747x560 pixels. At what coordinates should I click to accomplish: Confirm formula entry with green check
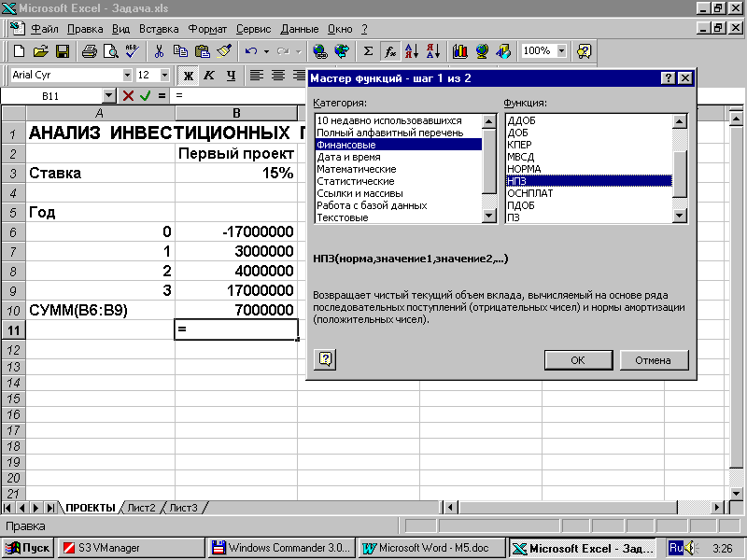point(146,96)
